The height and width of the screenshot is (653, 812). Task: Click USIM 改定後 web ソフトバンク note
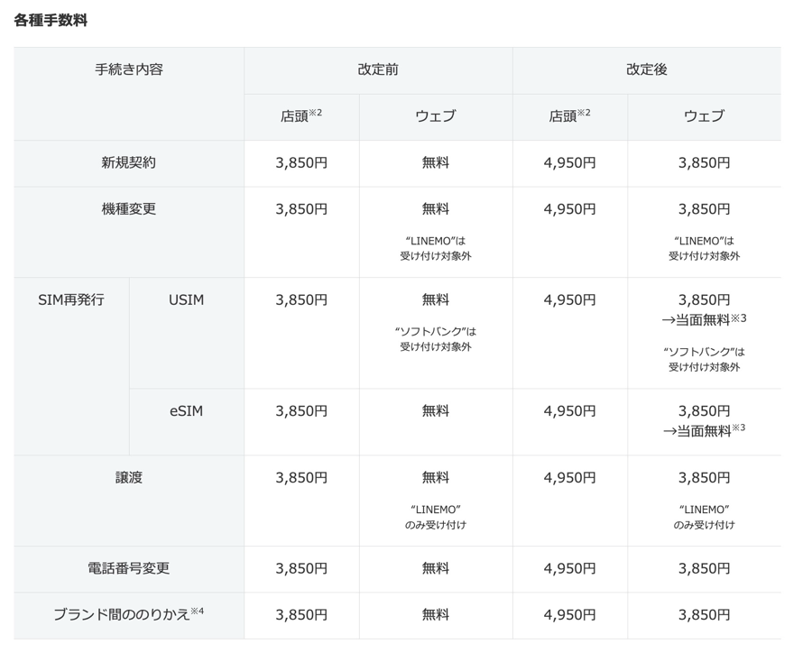[x=705, y=359]
